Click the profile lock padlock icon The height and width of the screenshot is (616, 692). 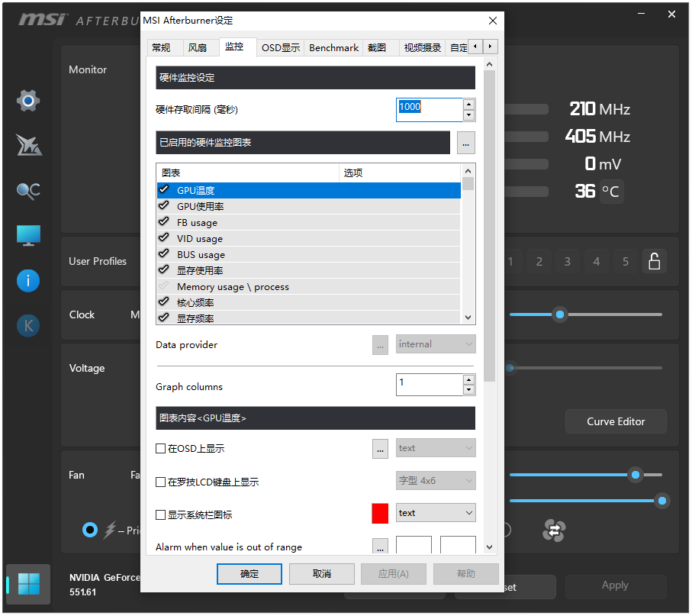pyautogui.click(x=654, y=261)
